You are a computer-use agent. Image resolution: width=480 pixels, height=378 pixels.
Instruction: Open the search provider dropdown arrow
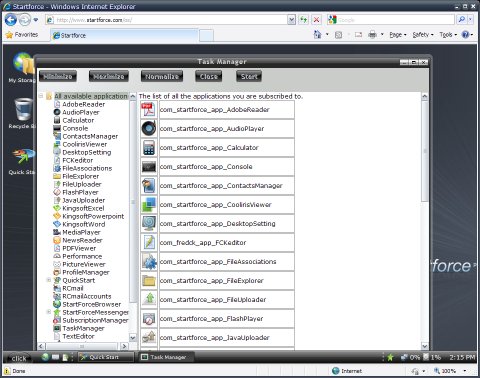[x=470, y=20]
